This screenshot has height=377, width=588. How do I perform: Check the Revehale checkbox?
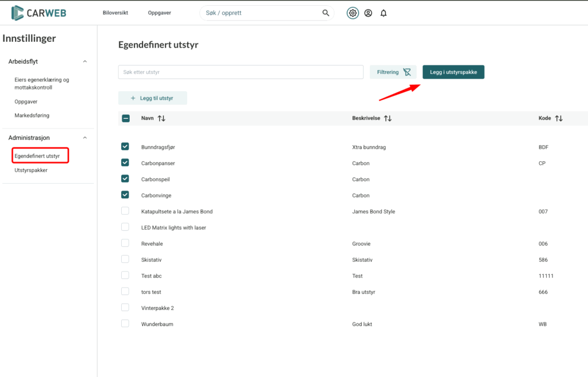coord(125,243)
